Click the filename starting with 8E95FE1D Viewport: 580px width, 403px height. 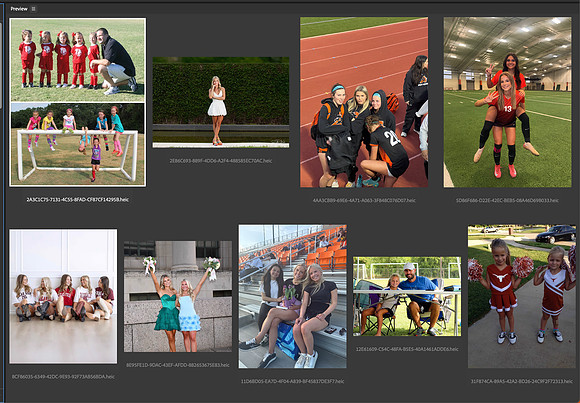[x=178, y=365]
